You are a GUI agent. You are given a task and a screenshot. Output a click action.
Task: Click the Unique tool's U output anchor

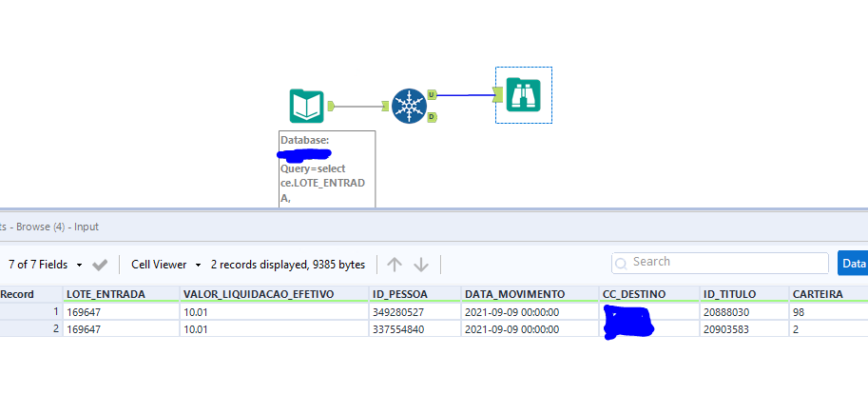432,95
